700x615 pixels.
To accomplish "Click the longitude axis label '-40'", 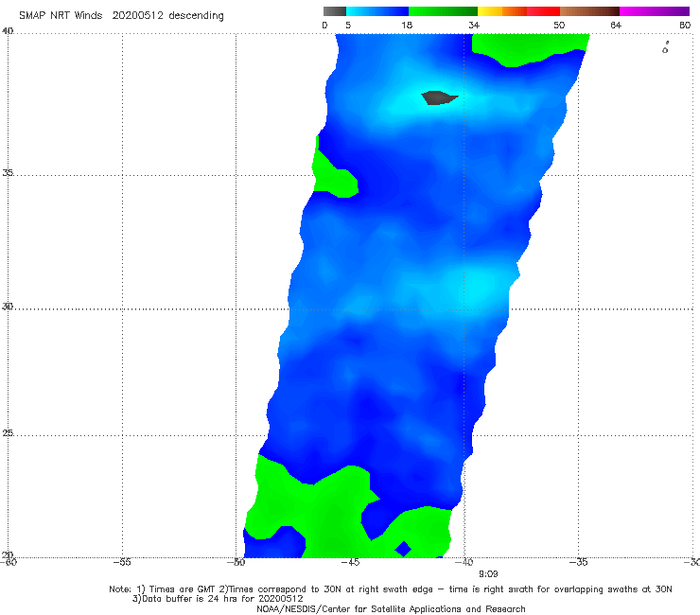I will tap(464, 562).
